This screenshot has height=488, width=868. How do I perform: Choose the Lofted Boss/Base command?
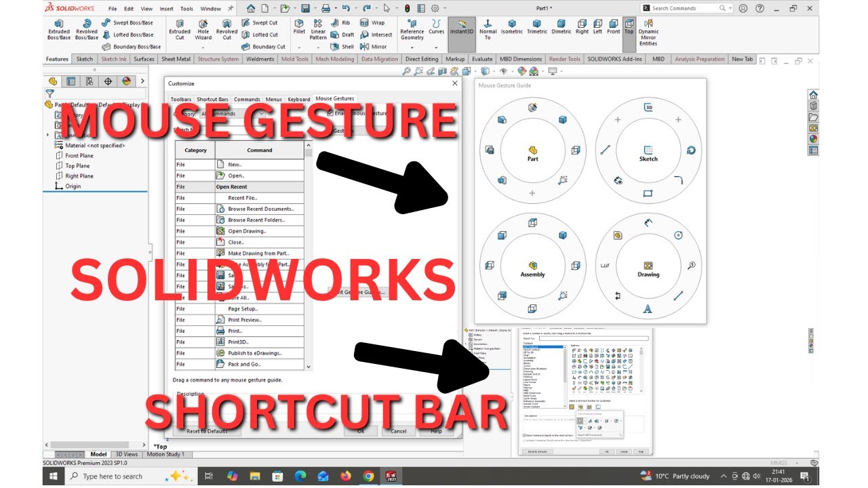[x=129, y=35]
